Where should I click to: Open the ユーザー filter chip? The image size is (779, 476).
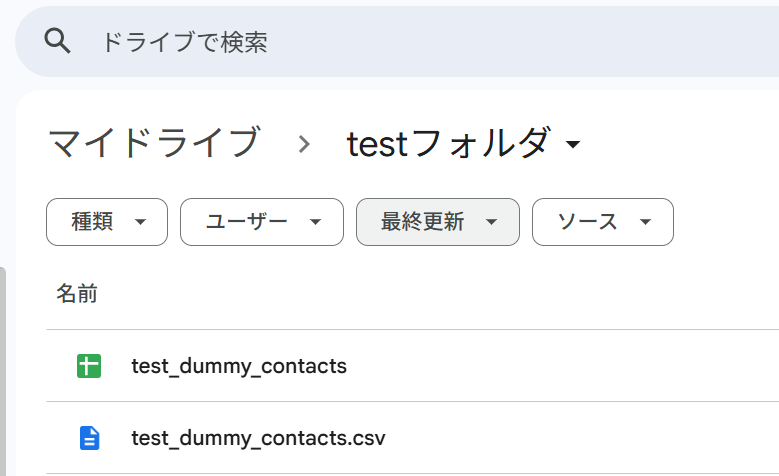(x=262, y=222)
